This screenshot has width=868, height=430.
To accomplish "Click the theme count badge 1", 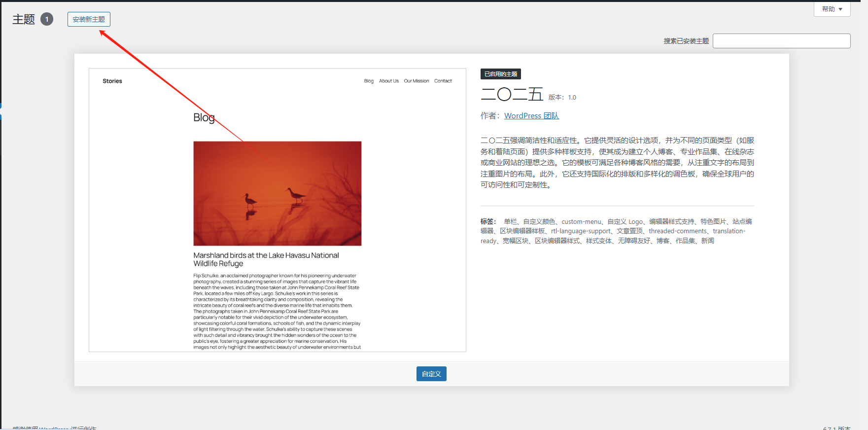I will pyautogui.click(x=47, y=19).
